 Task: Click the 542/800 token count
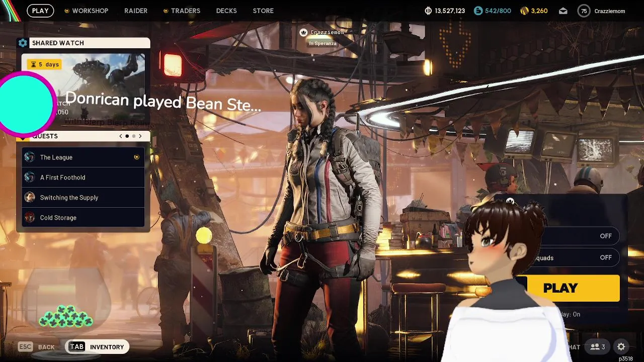pos(498,11)
